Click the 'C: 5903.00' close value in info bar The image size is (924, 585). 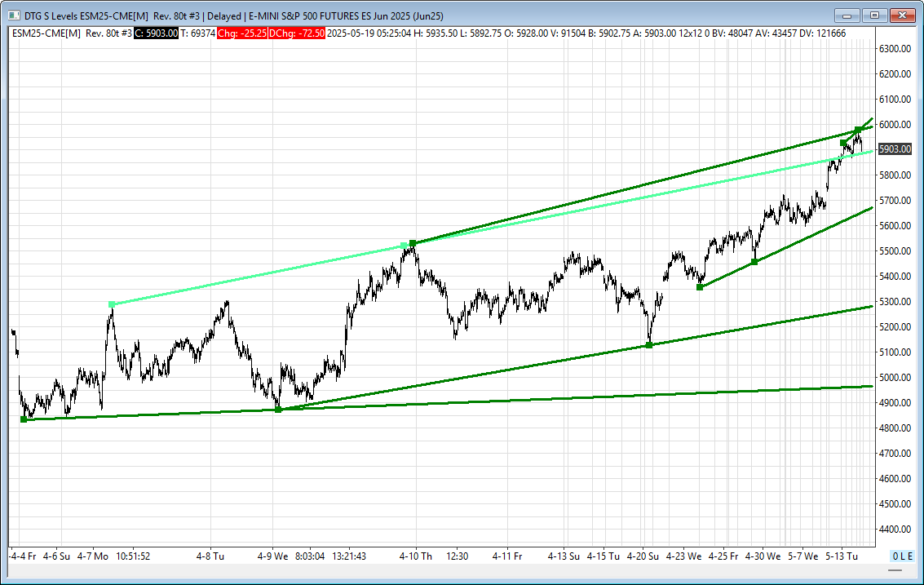click(x=156, y=33)
